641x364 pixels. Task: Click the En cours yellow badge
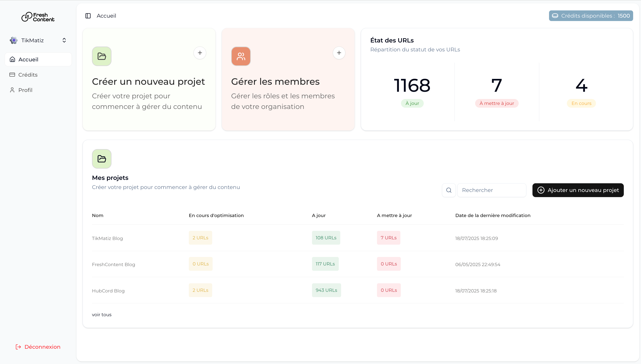[581, 103]
